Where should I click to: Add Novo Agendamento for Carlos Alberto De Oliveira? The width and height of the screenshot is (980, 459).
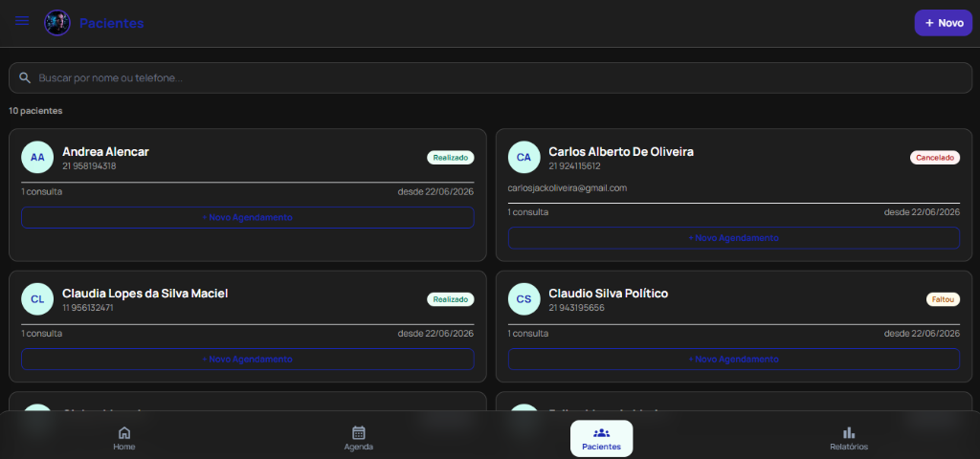734,238
